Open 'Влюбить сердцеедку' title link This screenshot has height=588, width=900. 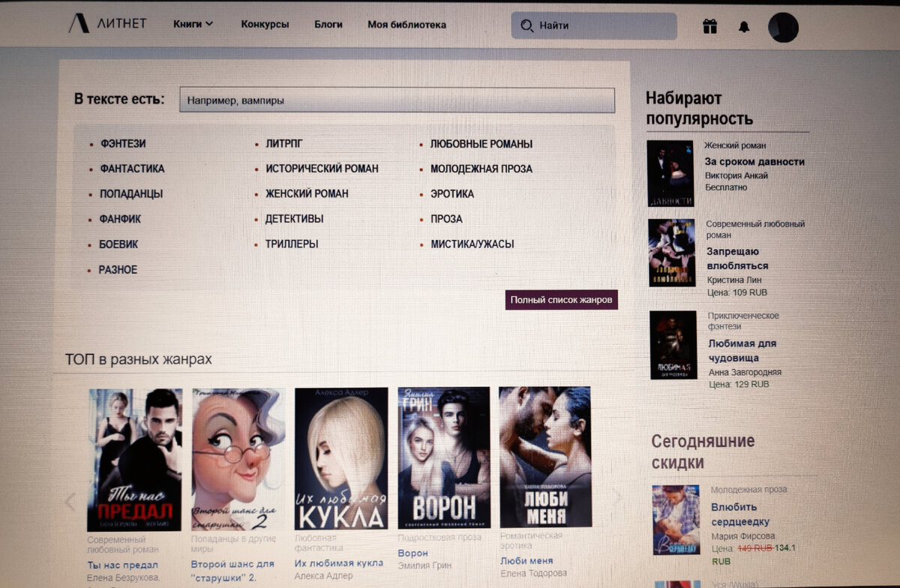740,514
